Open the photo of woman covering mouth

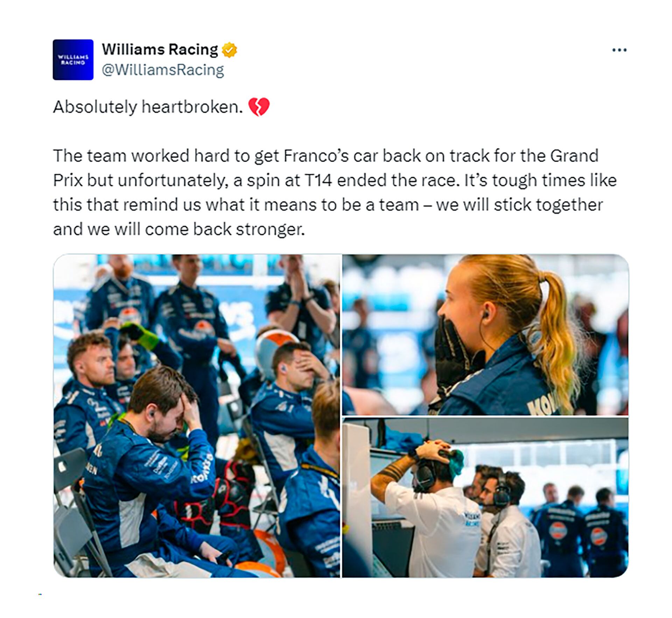pos(485,335)
